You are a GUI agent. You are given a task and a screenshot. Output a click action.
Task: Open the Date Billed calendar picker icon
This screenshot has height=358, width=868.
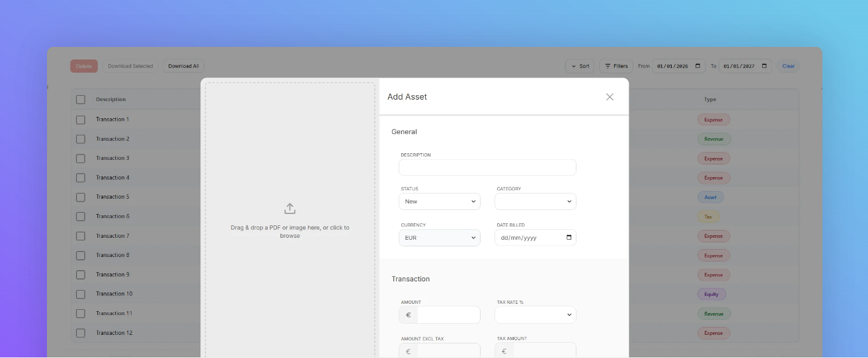click(x=569, y=238)
